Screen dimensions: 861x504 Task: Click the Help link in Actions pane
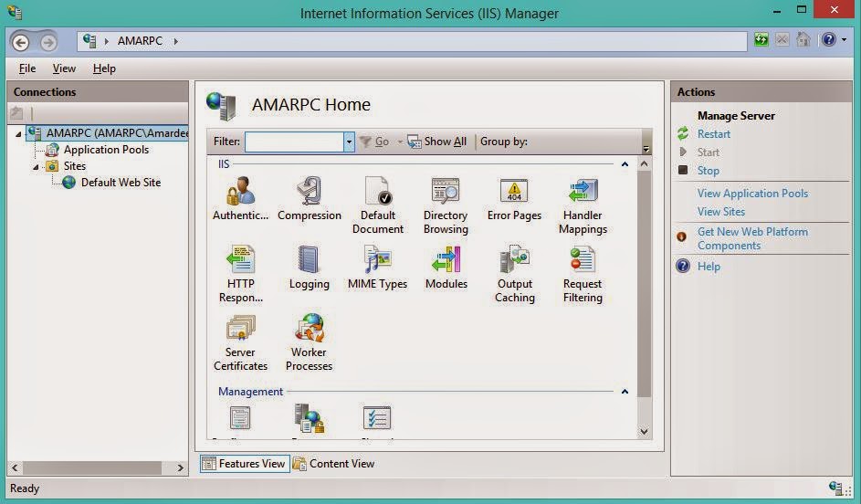coord(709,267)
